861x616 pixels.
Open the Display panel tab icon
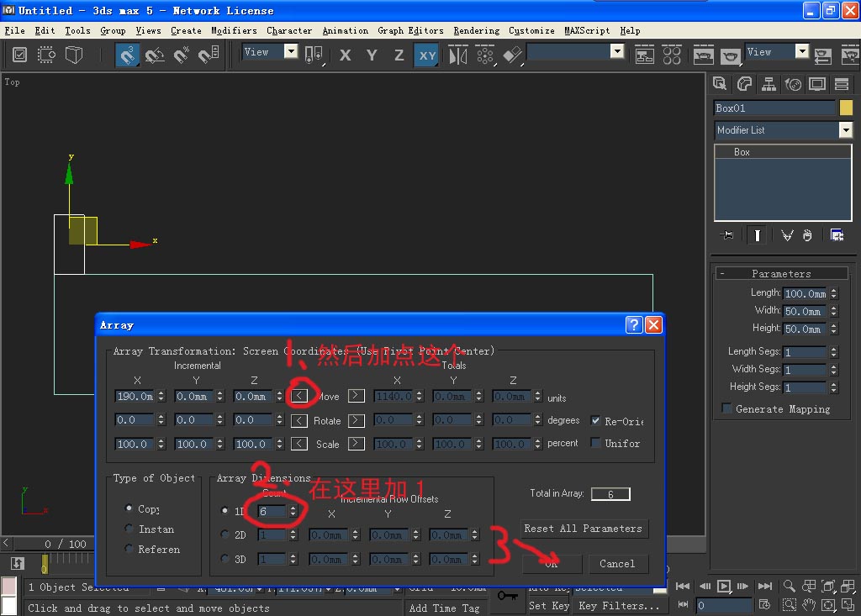(x=816, y=84)
